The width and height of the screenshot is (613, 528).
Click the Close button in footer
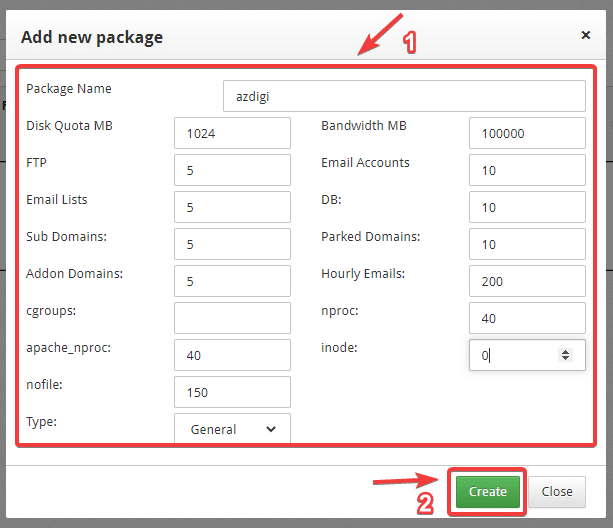(x=557, y=491)
